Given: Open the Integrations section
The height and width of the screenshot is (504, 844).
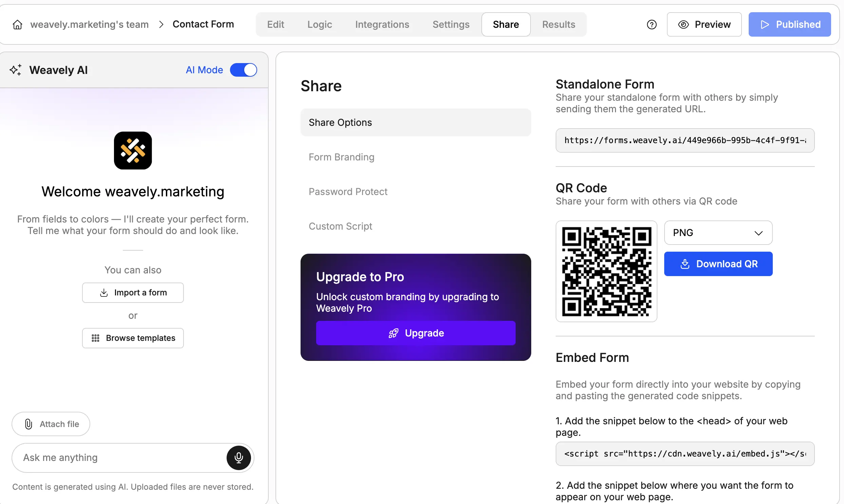Looking at the screenshot, I should pos(382,24).
